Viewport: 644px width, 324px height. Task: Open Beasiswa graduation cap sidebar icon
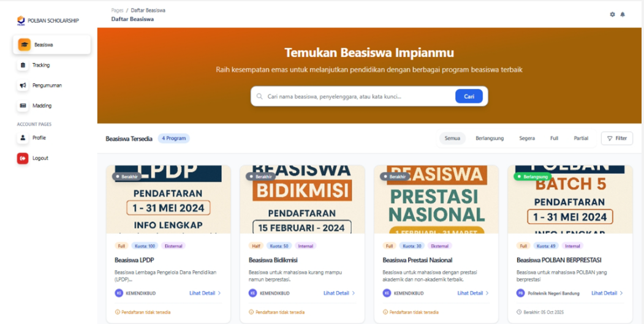[25, 45]
